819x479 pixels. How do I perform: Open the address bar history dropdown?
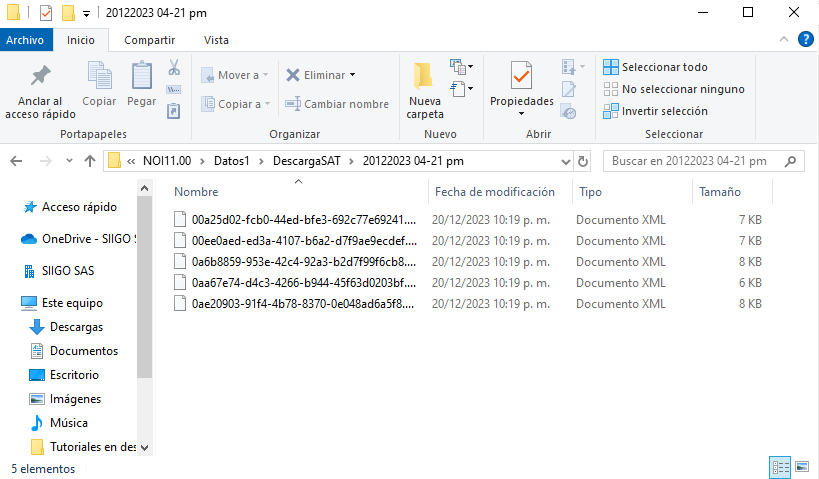pos(562,160)
